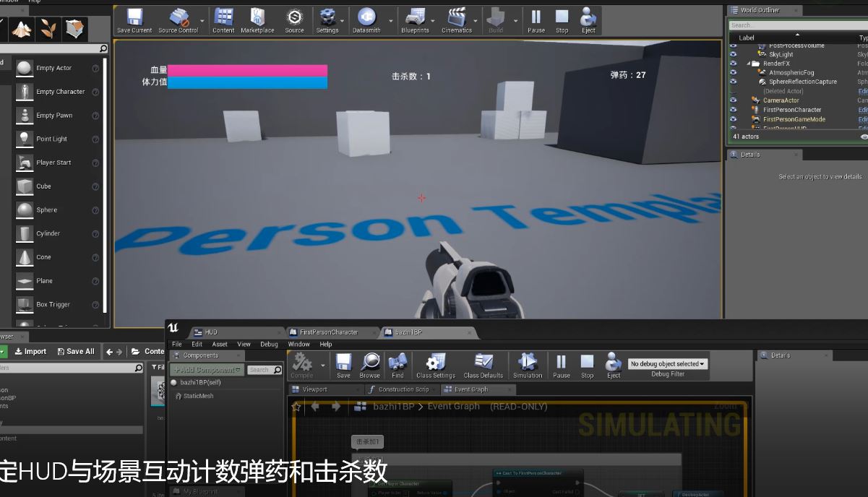Screen dimensions: 868x497
Task: Switch to the FirstPersonCharacter blueprint tab
Action: pyautogui.click(x=329, y=332)
